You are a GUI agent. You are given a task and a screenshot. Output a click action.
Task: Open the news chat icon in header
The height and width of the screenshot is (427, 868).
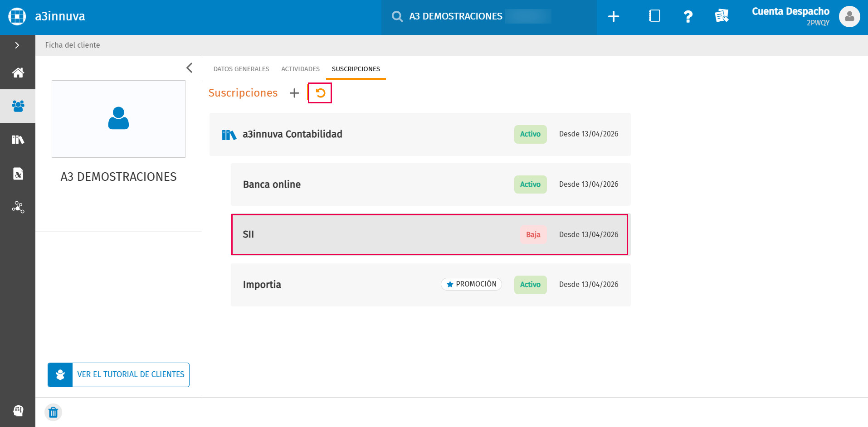point(722,16)
